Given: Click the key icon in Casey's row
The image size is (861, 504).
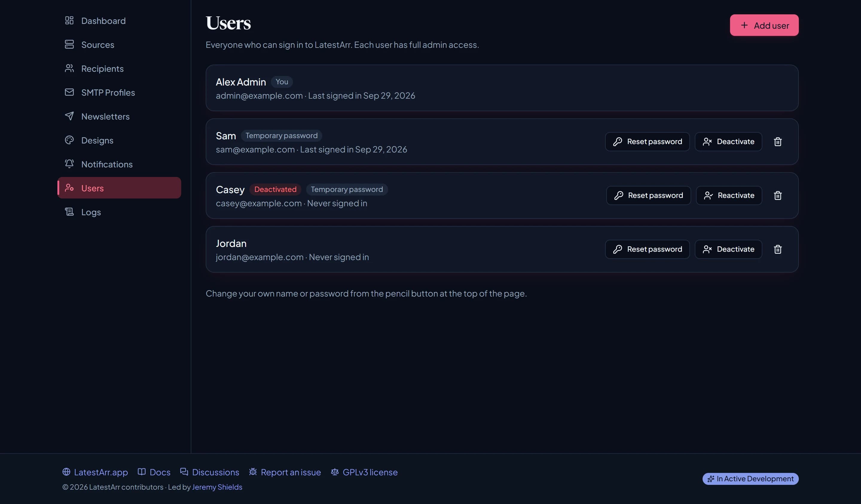Looking at the screenshot, I should 619,196.
